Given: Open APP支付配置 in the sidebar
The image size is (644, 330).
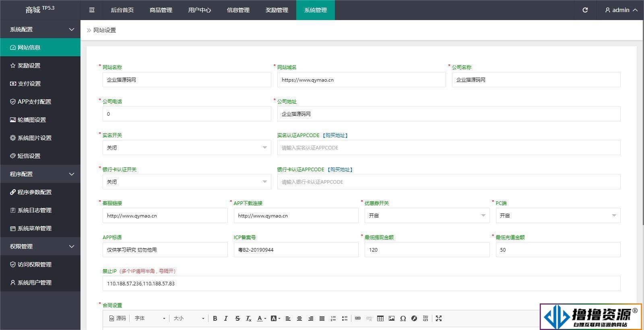Looking at the screenshot, I should (40, 102).
